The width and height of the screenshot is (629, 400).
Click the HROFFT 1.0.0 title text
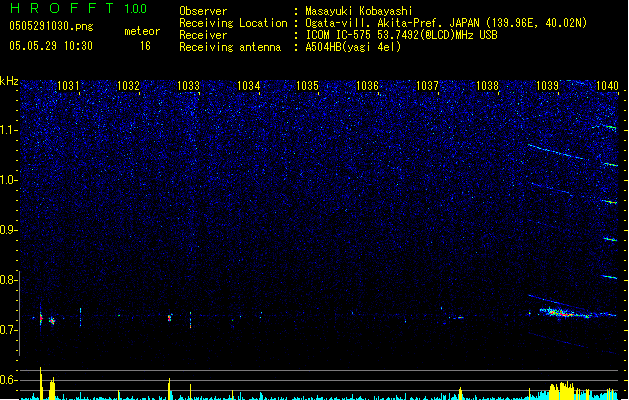click(x=78, y=8)
